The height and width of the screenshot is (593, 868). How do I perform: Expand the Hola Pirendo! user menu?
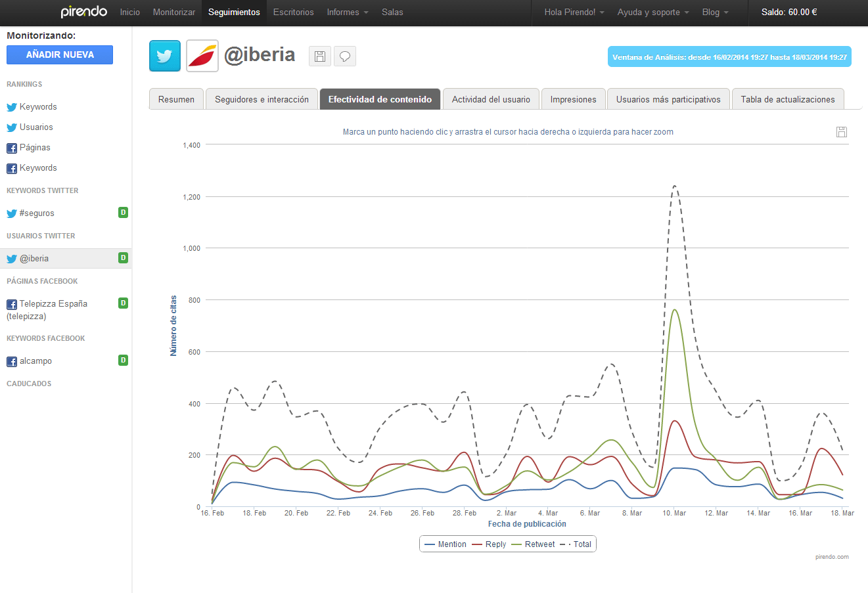coord(574,12)
